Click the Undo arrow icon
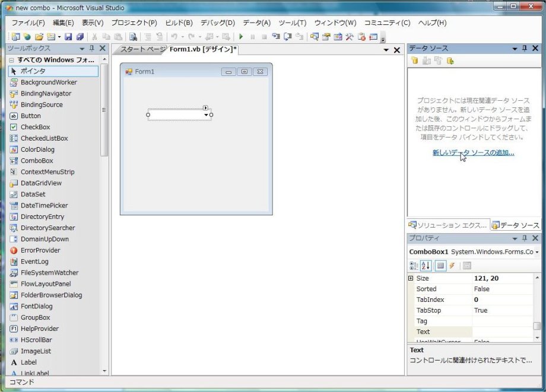 tap(174, 37)
